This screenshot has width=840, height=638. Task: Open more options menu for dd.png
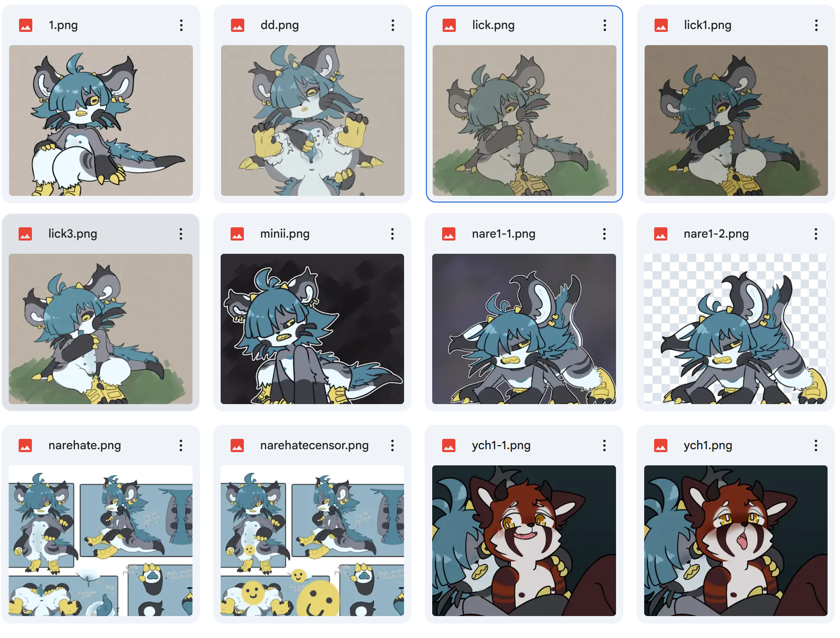point(393,25)
